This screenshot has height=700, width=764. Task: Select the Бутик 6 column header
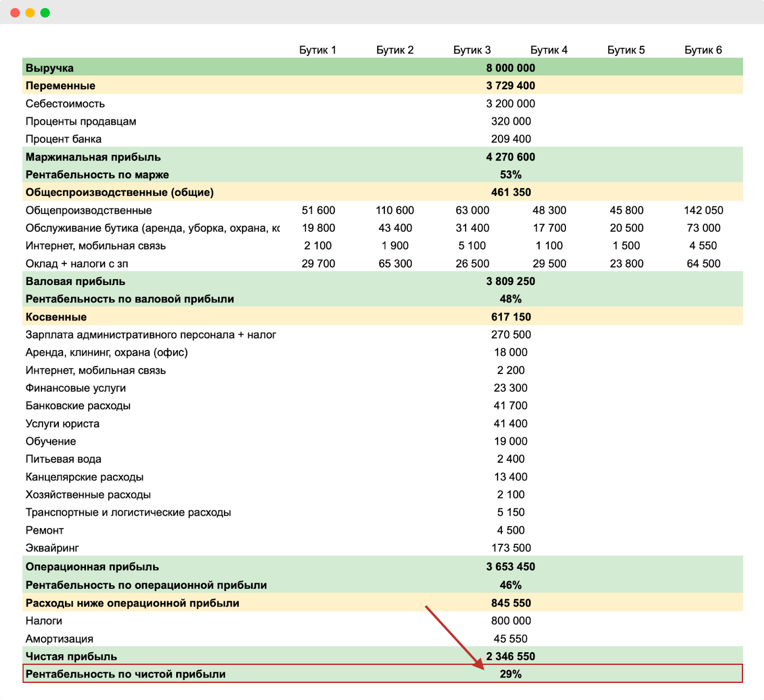pos(703,50)
